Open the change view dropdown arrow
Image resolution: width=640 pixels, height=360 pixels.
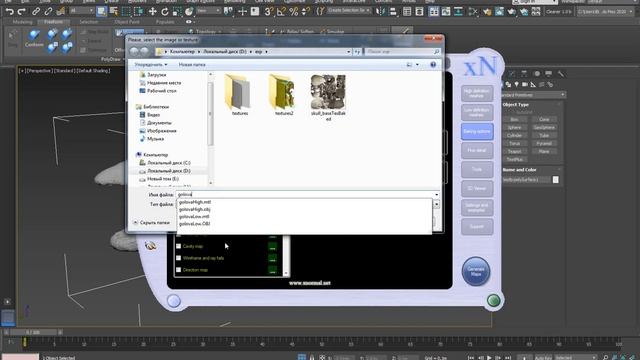417,64
